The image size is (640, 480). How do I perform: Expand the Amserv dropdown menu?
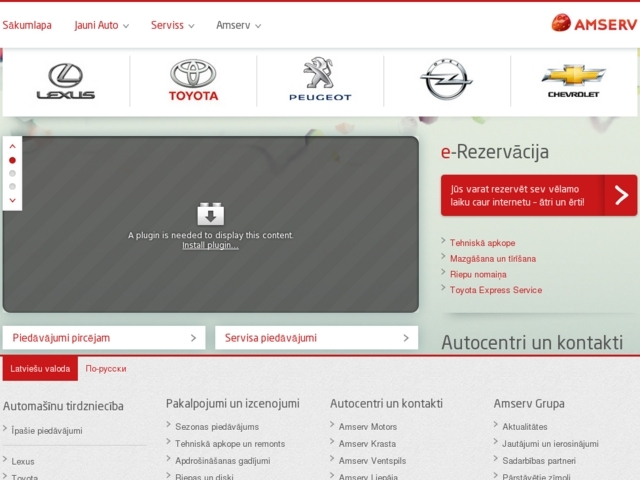(238, 25)
